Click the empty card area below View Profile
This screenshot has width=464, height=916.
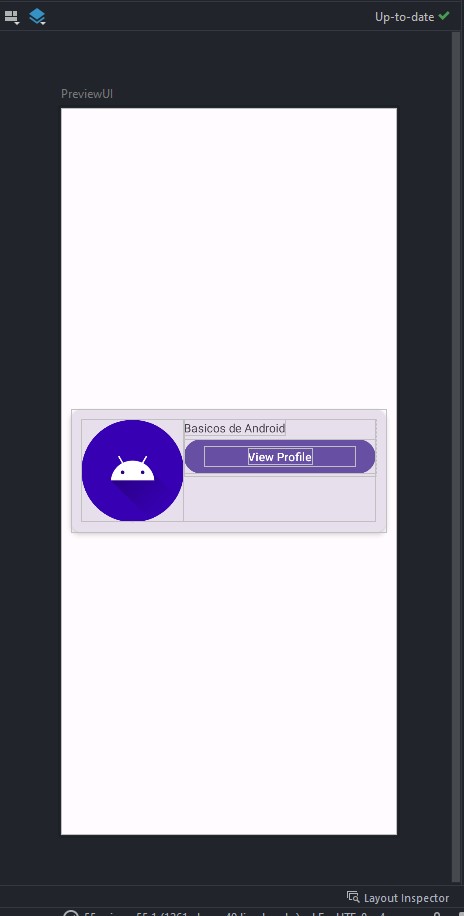(280, 498)
